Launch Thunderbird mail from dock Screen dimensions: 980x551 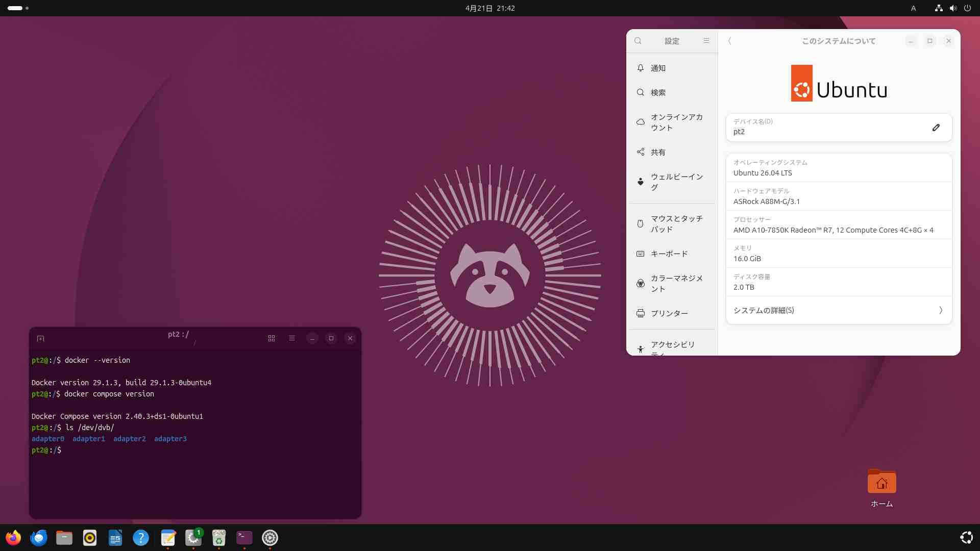coord(39,538)
